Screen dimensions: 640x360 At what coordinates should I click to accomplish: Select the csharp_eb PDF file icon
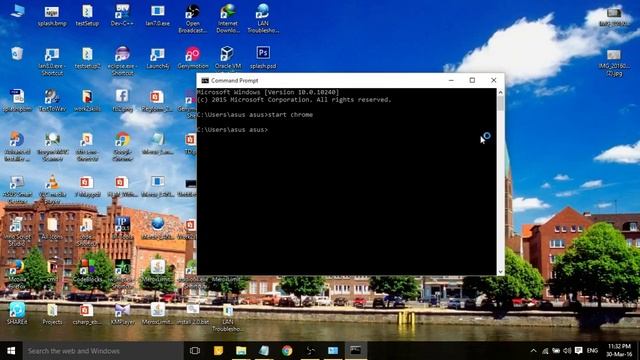[x=87, y=313]
